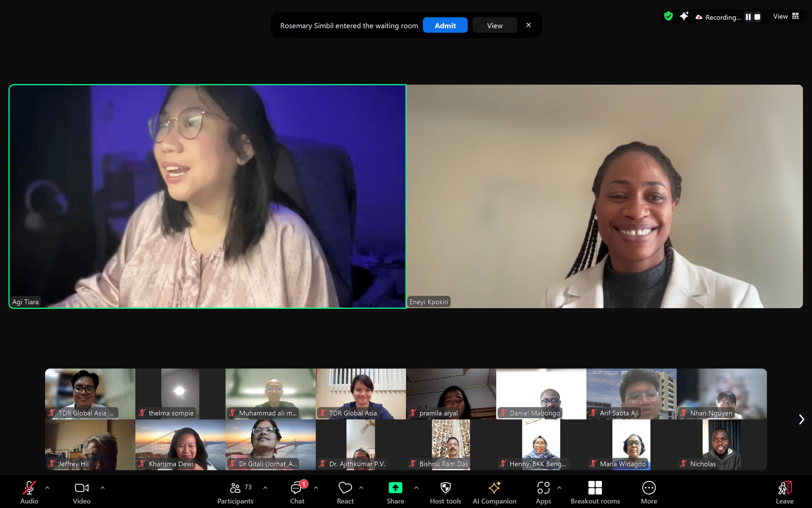Pause the cloud recording
Image resolution: width=812 pixels, height=508 pixels.
pyautogui.click(x=748, y=17)
